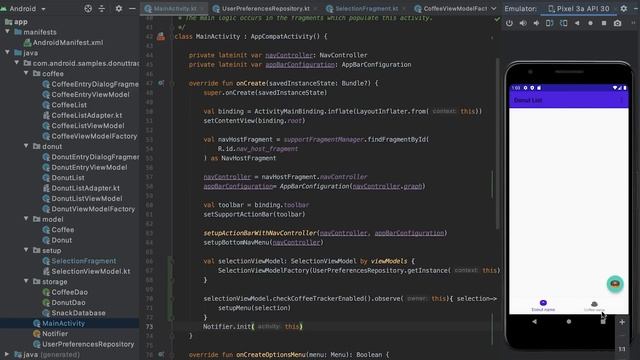Click the green inspections checkmark in editor
The width and height of the screenshot is (640, 360).
(497, 19)
